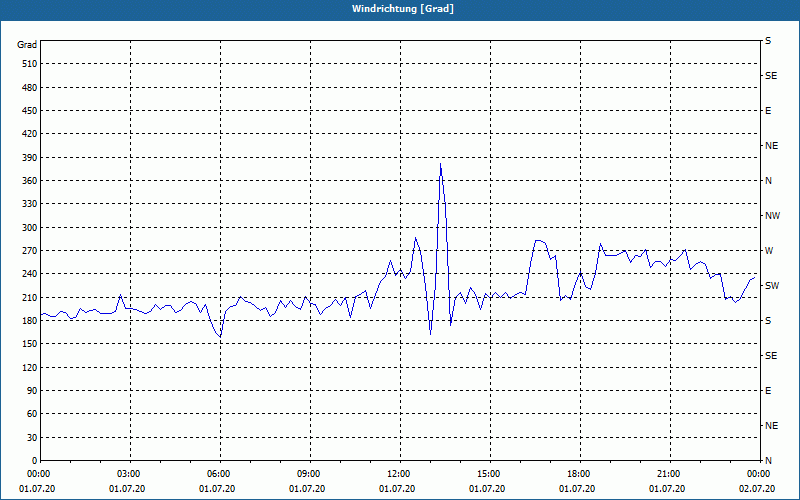Click the 510 value on the left axis
Viewport: 800px width, 500px height.
30,64
